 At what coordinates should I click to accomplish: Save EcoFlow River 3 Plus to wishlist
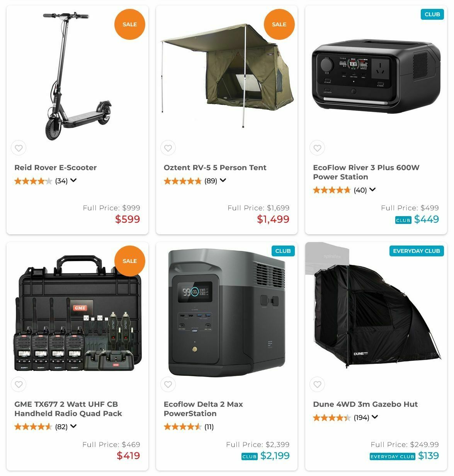click(317, 148)
